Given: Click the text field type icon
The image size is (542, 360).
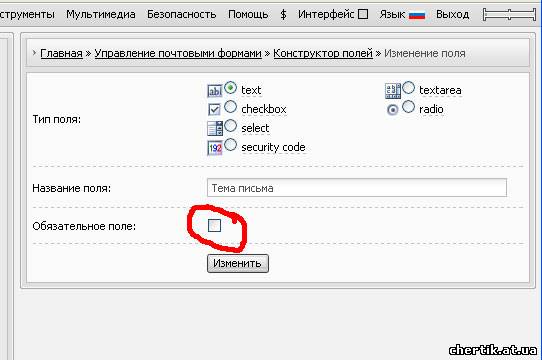Looking at the screenshot, I should click(214, 91).
